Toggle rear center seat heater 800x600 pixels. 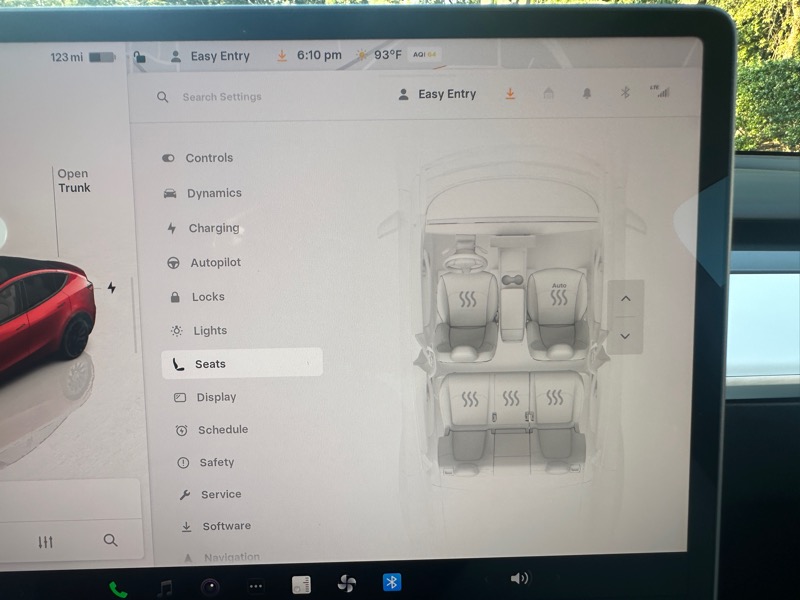pyautogui.click(x=511, y=399)
